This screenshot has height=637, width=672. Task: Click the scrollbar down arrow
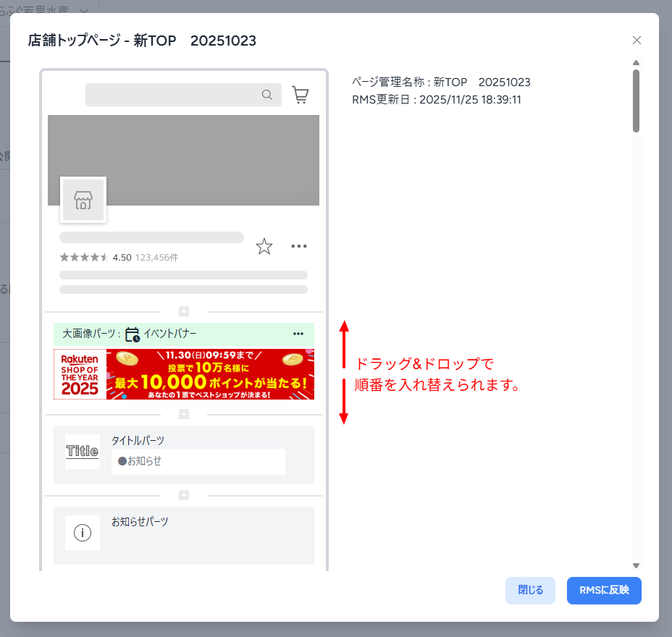coord(636,565)
